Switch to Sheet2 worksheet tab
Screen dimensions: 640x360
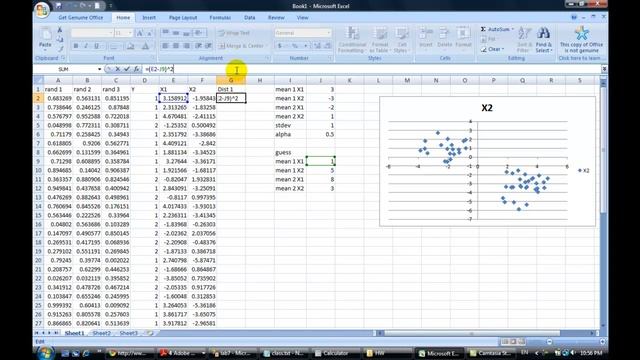tap(101, 333)
